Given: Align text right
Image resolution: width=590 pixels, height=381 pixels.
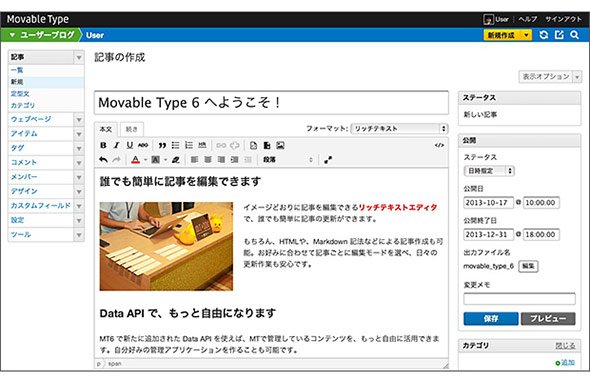Looking at the screenshot, I should coord(221,160).
